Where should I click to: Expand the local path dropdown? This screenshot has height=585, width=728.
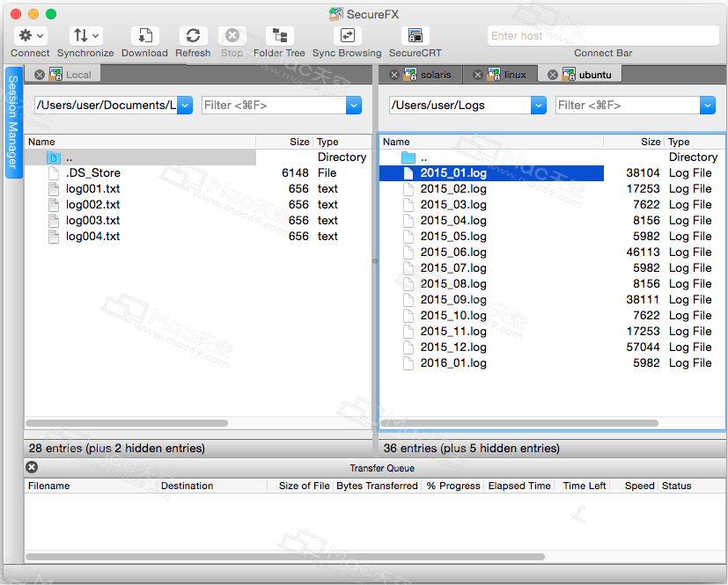tap(185, 106)
